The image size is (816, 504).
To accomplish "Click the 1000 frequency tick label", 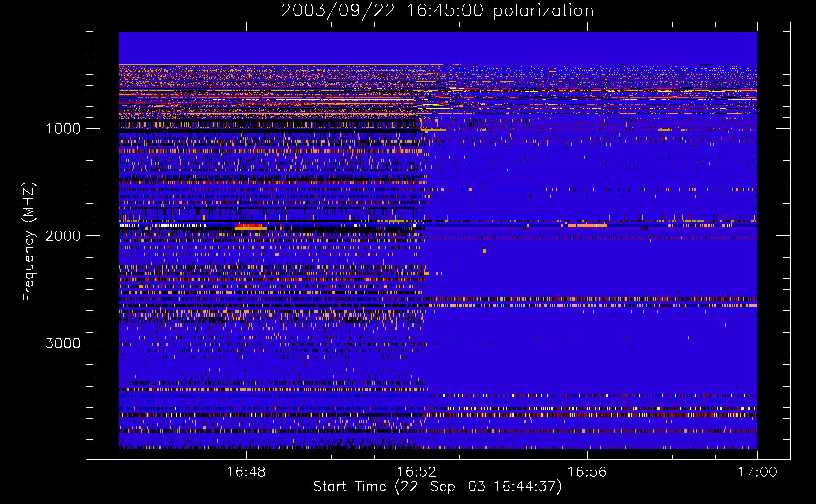I will 63,129.
